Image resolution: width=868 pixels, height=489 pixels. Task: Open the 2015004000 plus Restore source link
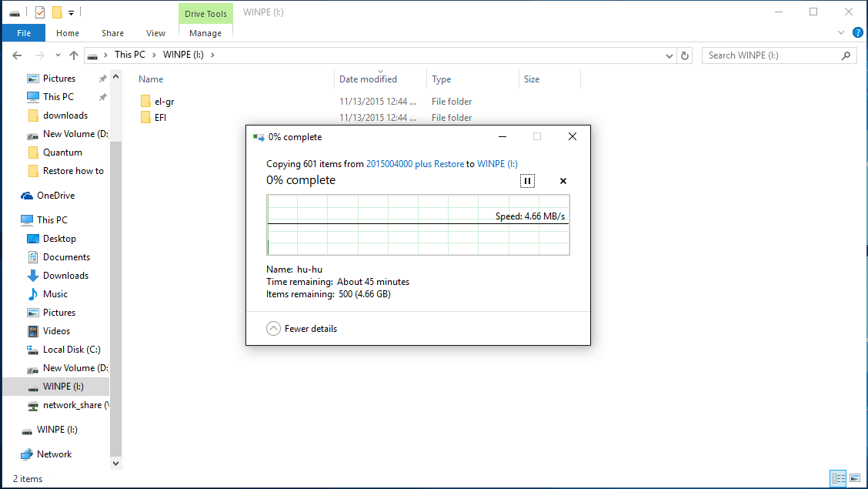coord(415,164)
